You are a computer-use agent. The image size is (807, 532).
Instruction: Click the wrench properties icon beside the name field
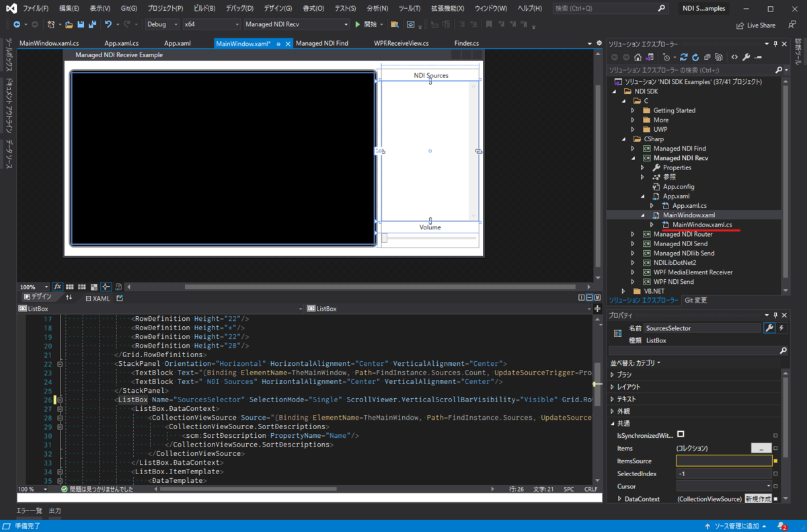click(x=769, y=328)
